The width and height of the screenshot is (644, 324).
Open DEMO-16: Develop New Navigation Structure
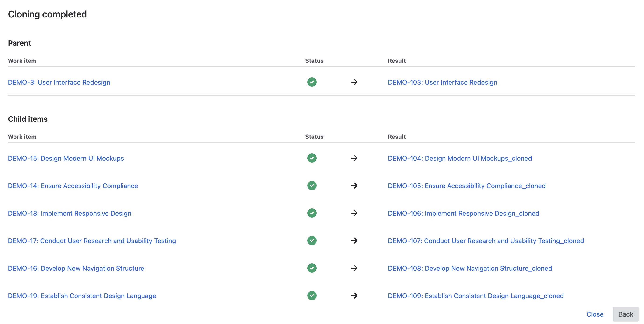76,268
